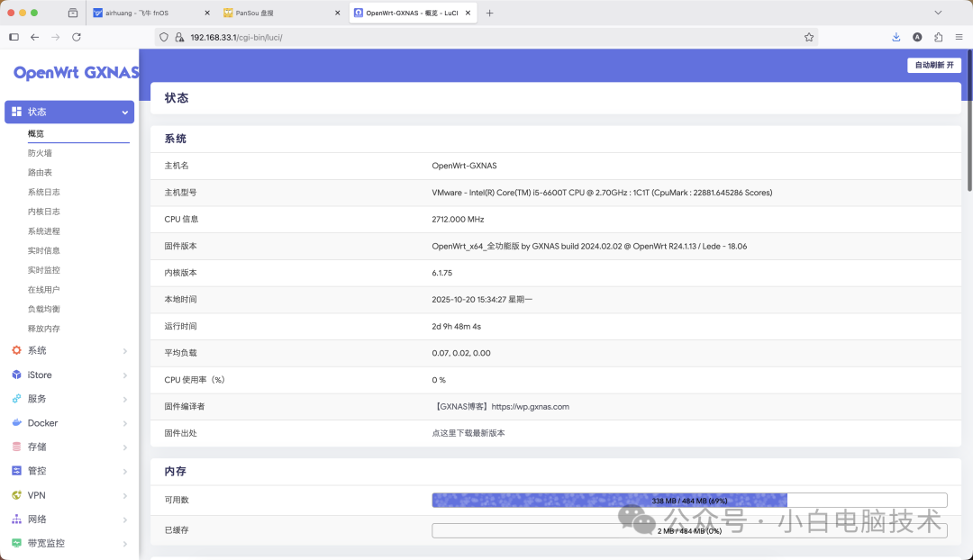Click the 服务 icon in sidebar
The width and height of the screenshot is (973, 560).
tap(17, 399)
